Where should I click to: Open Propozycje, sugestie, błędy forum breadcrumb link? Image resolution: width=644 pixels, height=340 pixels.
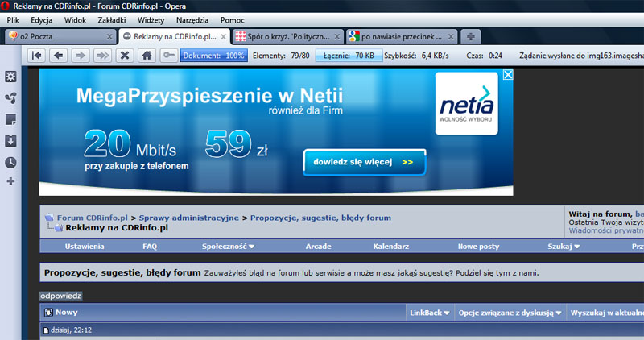(x=320, y=218)
